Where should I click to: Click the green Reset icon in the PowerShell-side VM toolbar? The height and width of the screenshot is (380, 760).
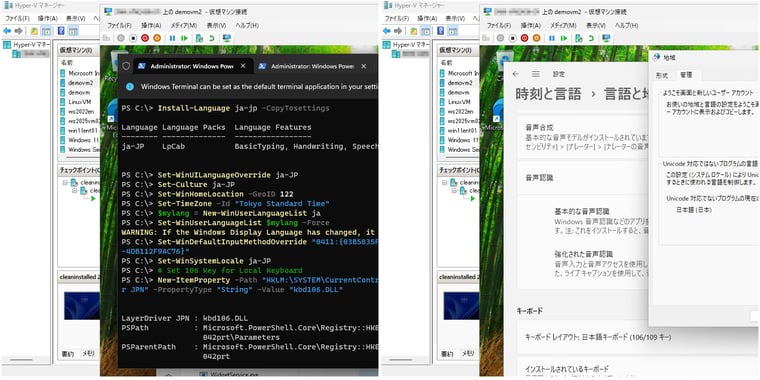click(x=185, y=38)
